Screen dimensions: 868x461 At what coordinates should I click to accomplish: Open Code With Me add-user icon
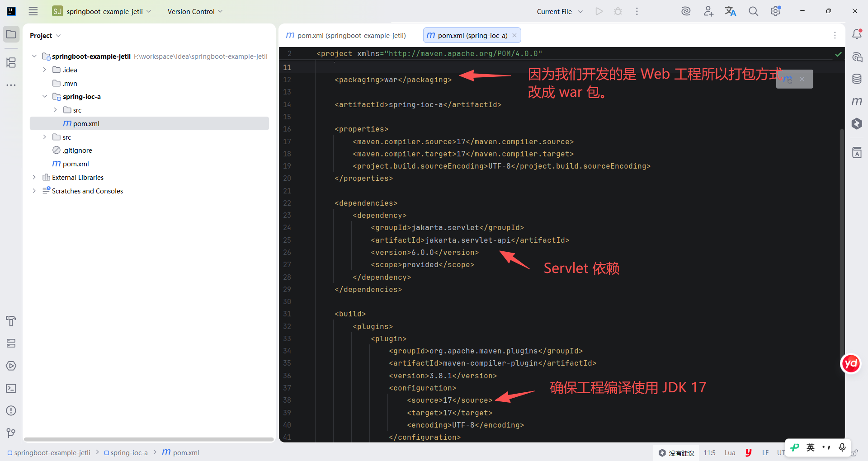pyautogui.click(x=708, y=11)
